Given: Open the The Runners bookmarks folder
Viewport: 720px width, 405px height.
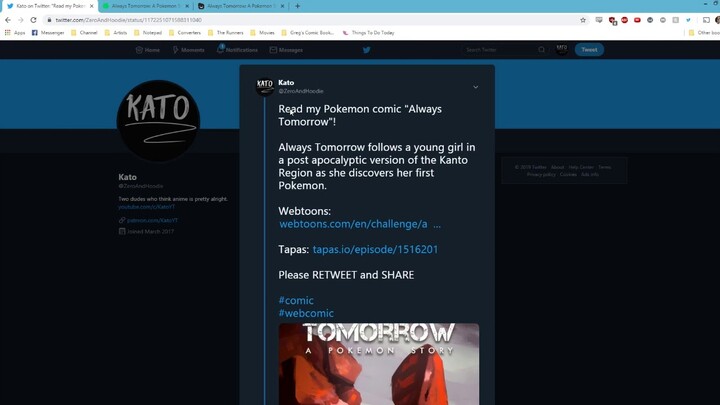Looking at the screenshot, I should click(x=225, y=33).
